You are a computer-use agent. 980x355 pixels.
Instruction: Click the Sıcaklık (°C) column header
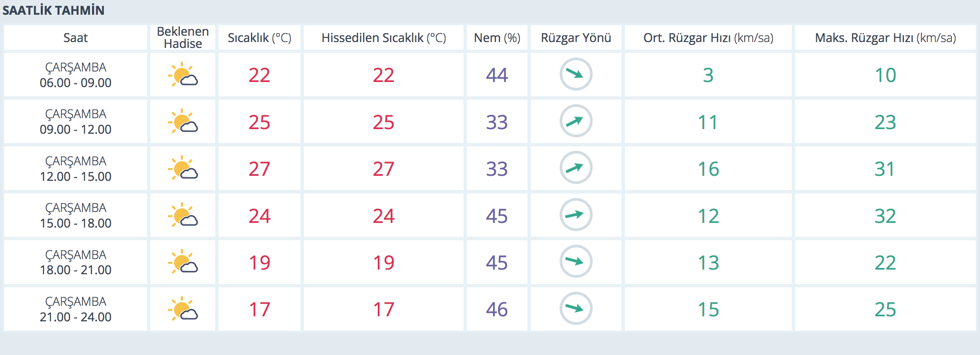259,38
